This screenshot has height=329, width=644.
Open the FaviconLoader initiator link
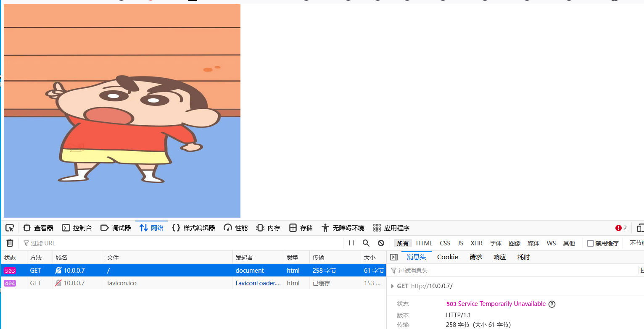point(258,283)
